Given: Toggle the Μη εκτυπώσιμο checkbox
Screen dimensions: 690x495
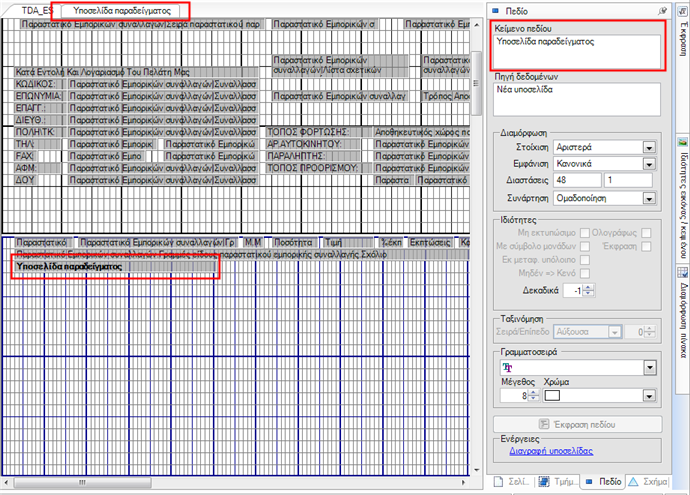Looking at the screenshot, I should (585, 233).
